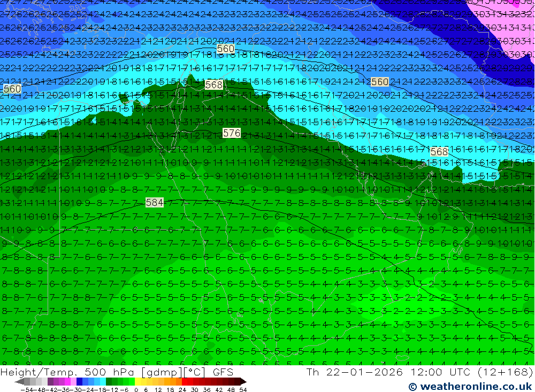Click the '-54' legend scale value

[x=27, y=390]
